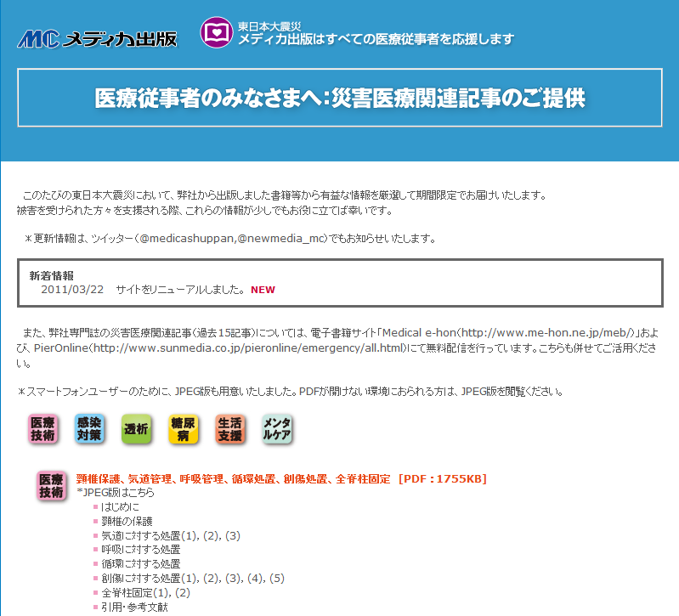This screenshot has height=616, width=679.
Task: Open the orange 生活支援 category icon
Action: click(x=229, y=429)
